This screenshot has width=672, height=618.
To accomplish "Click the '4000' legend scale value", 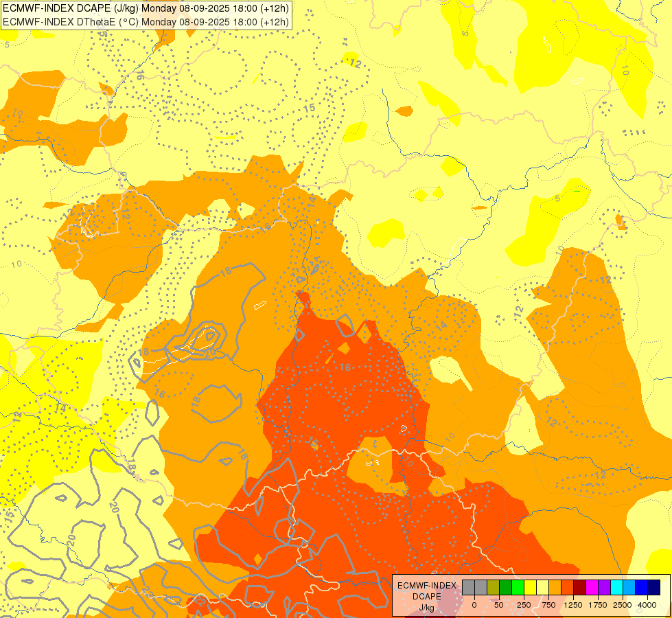I will tap(647, 605).
